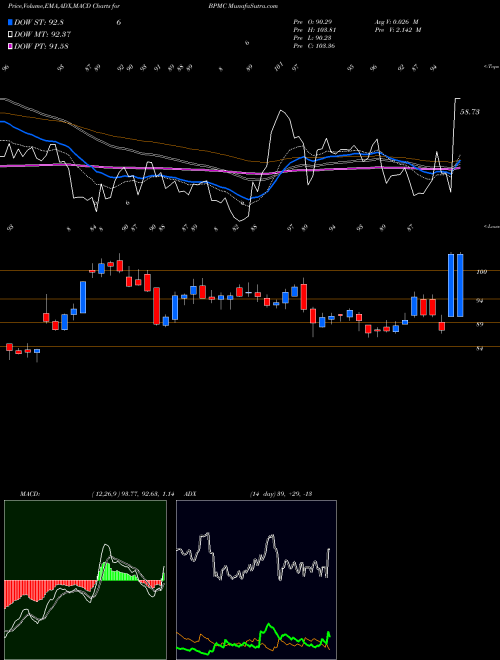The height and width of the screenshot is (660, 500).
Task: Click the 94 price axis label
Action: [480, 301]
